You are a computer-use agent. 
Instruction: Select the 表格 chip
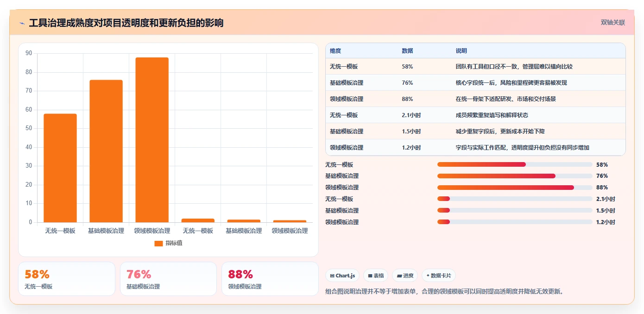pos(376,276)
